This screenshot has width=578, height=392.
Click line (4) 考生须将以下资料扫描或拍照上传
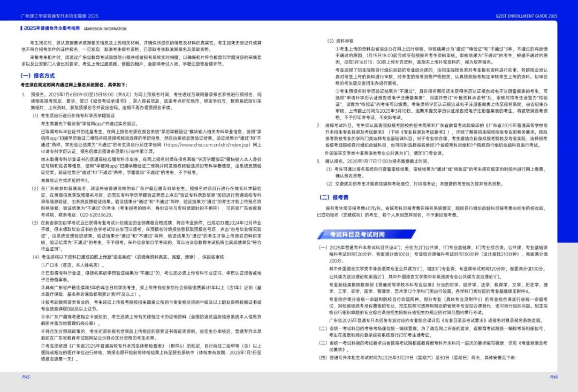click(x=129, y=257)
